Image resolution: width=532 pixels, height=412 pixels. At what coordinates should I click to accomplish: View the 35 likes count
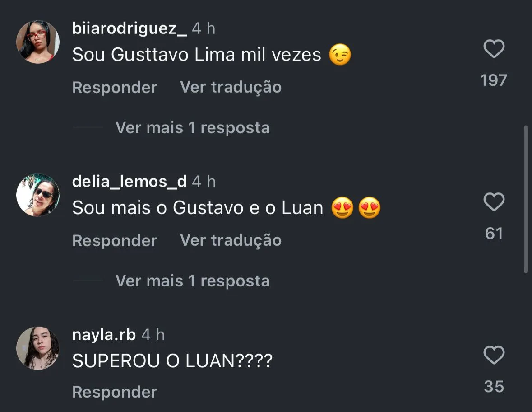pos(494,387)
